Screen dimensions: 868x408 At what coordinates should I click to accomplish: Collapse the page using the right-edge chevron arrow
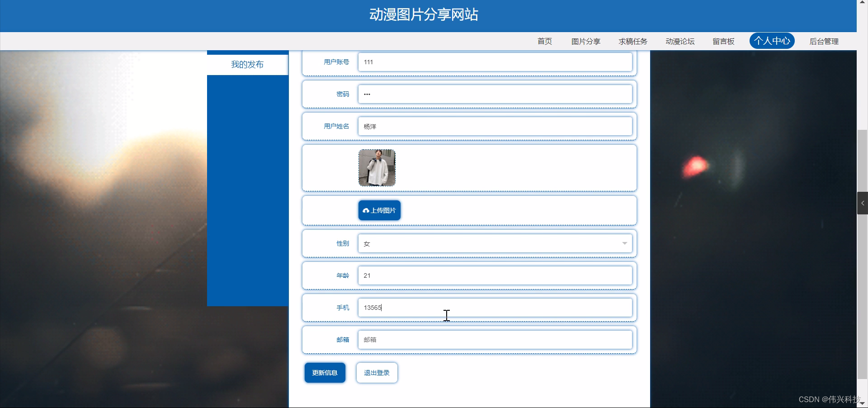[863, 203]
